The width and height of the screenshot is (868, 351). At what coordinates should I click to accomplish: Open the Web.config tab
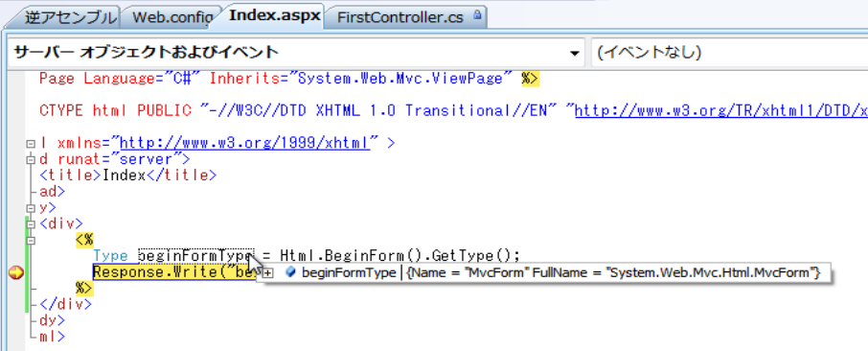172,17
